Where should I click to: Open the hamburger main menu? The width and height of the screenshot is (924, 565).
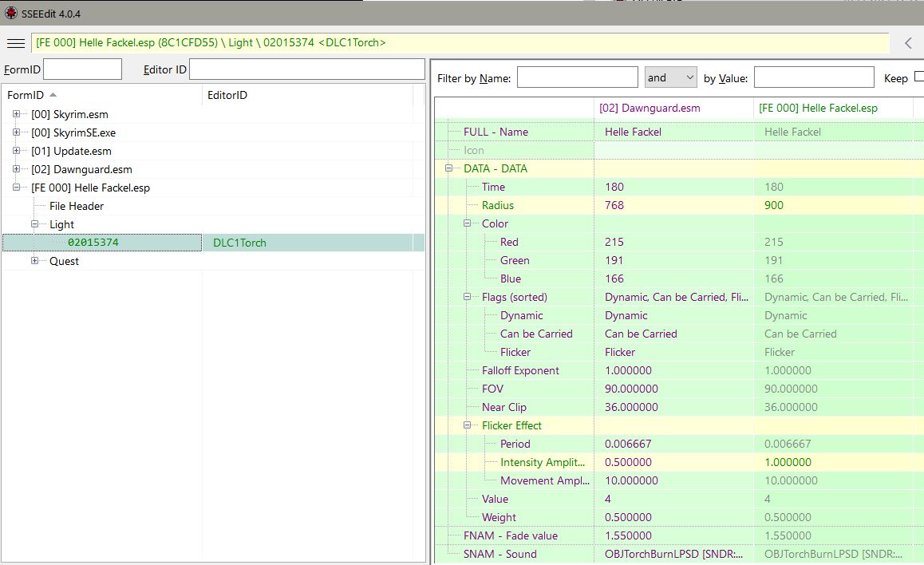coord(15,43)
